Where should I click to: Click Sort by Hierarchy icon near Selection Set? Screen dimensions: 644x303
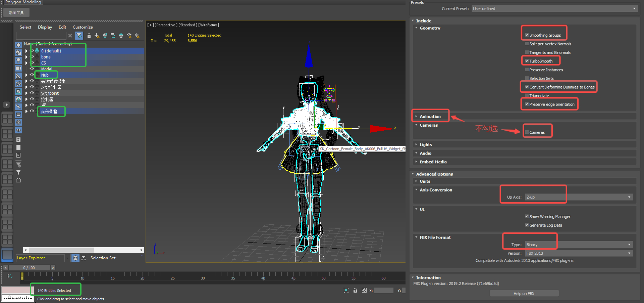point(84,258)
